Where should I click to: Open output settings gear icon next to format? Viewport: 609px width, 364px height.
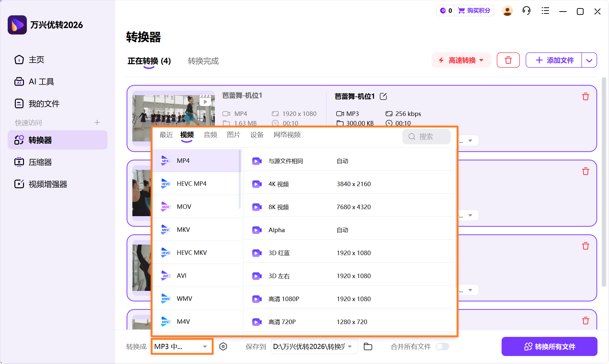click(x=223, y=346)
